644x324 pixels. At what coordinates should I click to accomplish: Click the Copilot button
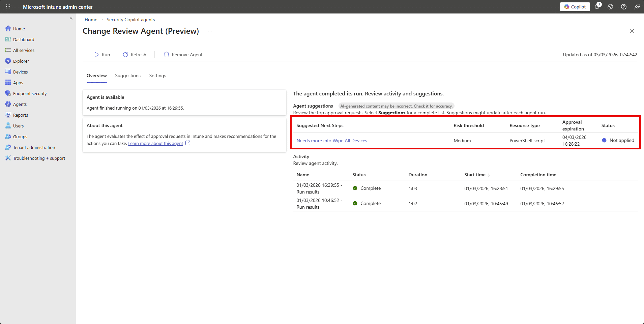575,7
